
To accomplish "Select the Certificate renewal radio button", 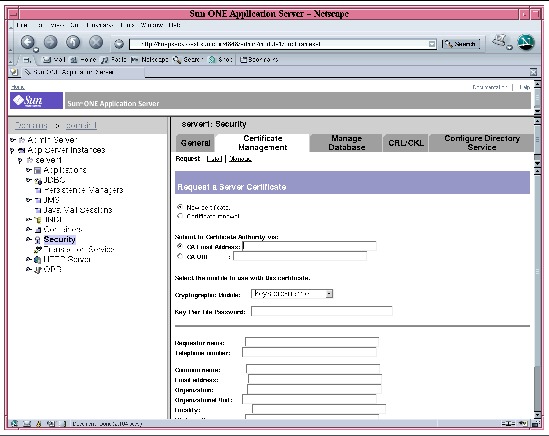I will (180, 216).
